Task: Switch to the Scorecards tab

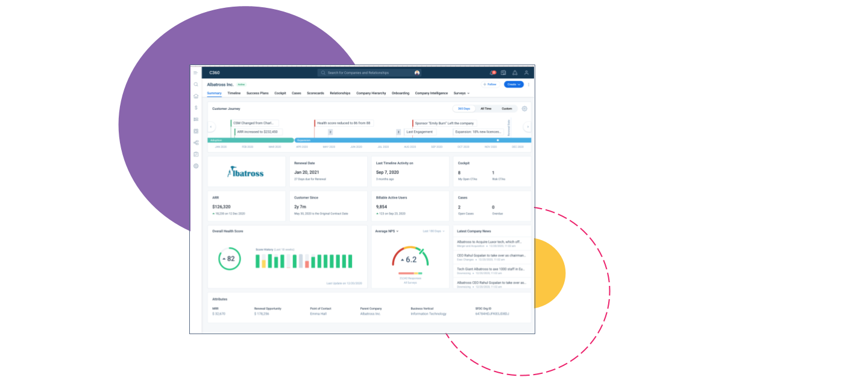Action: (x=315, y=93)
